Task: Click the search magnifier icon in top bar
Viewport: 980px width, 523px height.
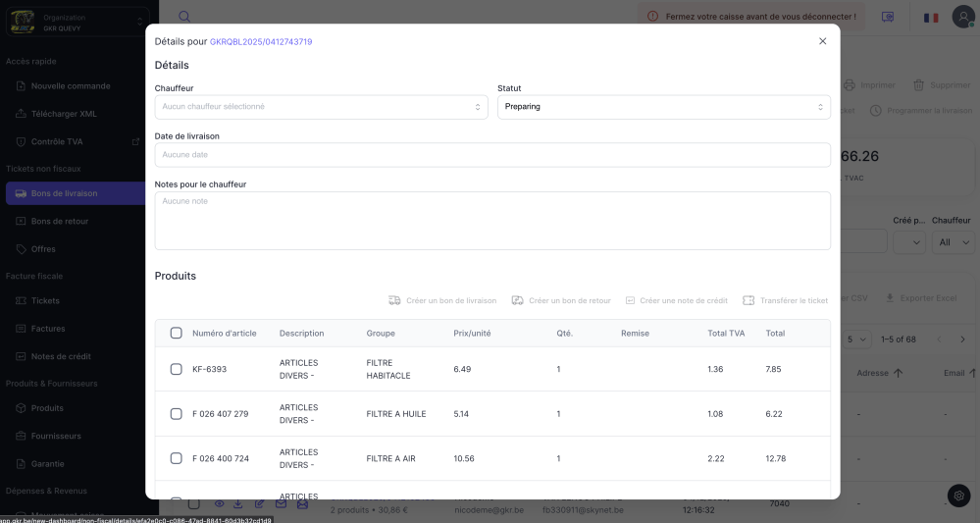Action: coord(184,17)
